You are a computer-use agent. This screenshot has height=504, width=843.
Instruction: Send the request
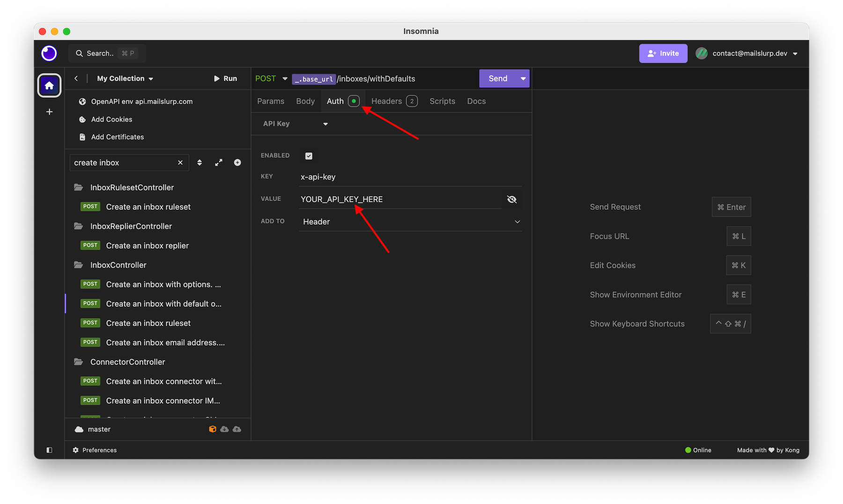498,79
